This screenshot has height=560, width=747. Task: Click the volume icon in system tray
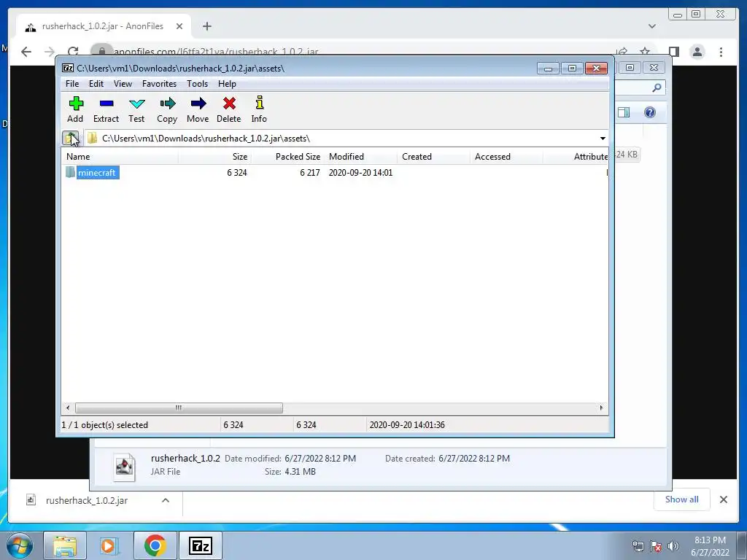coord(673,546)
